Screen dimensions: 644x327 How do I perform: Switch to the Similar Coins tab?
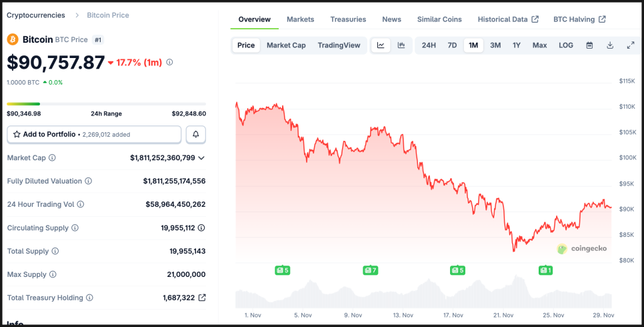pos(439,19)
